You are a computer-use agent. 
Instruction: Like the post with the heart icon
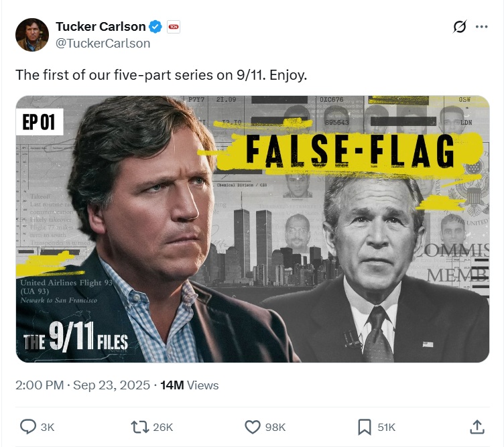pyautogui.click(x=252, y=426)
